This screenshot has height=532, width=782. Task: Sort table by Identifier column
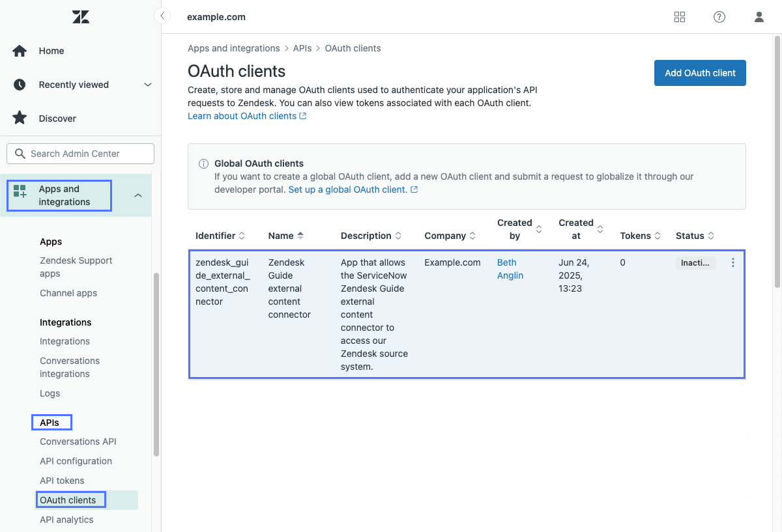pyautogui.click(x=220, y=236)
